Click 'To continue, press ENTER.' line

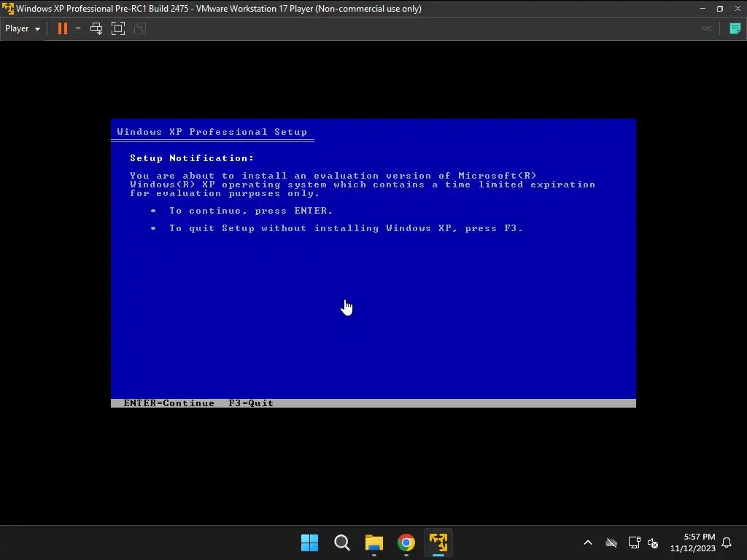click(x=251, y=211)
